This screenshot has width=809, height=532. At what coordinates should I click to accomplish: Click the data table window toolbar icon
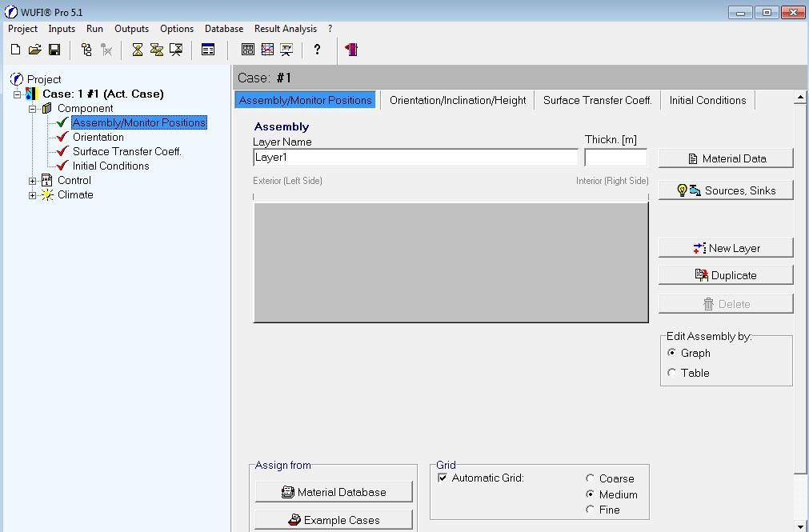208,50
